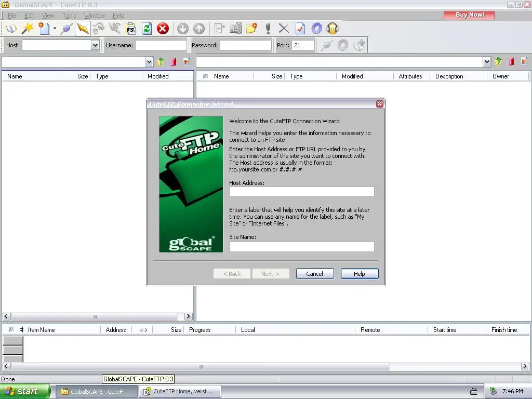Screen dimensions: 532x399
Task: Expand the remote path dropdown
Action: click(487, 62)
